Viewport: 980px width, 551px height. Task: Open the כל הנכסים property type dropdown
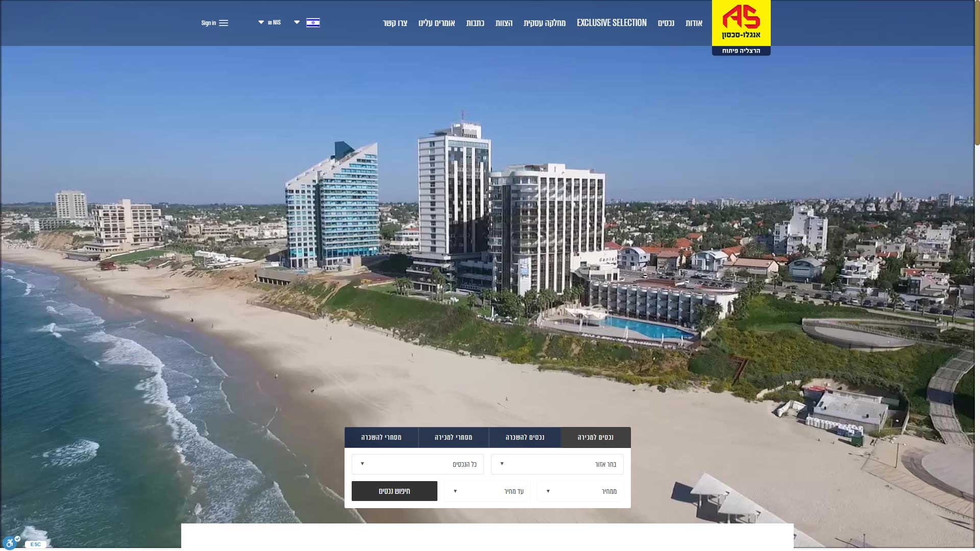[418, 464]
